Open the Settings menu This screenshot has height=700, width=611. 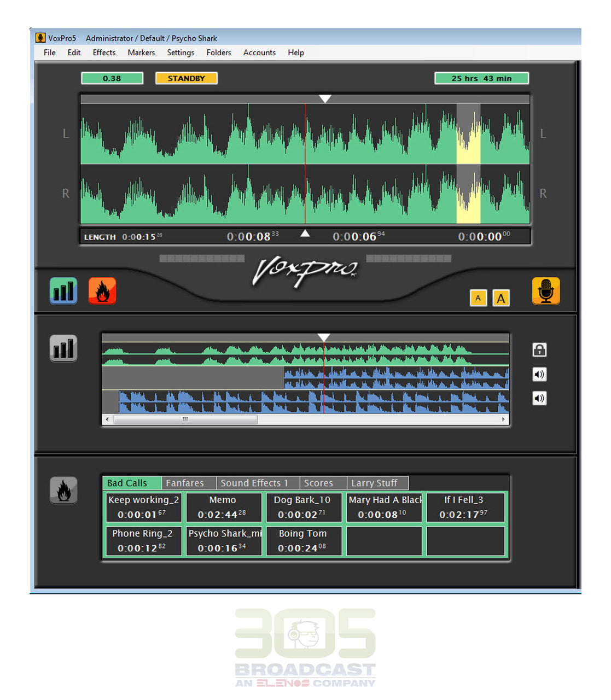(x=181, y=52)
